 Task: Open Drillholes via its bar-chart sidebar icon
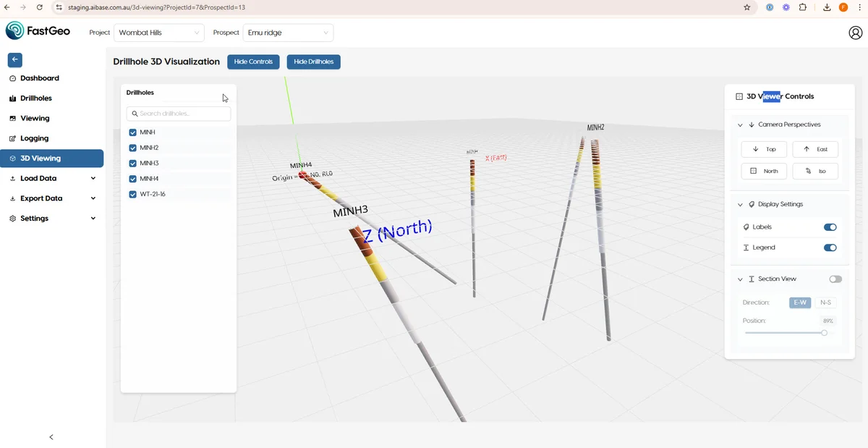[x=12, y=98]
